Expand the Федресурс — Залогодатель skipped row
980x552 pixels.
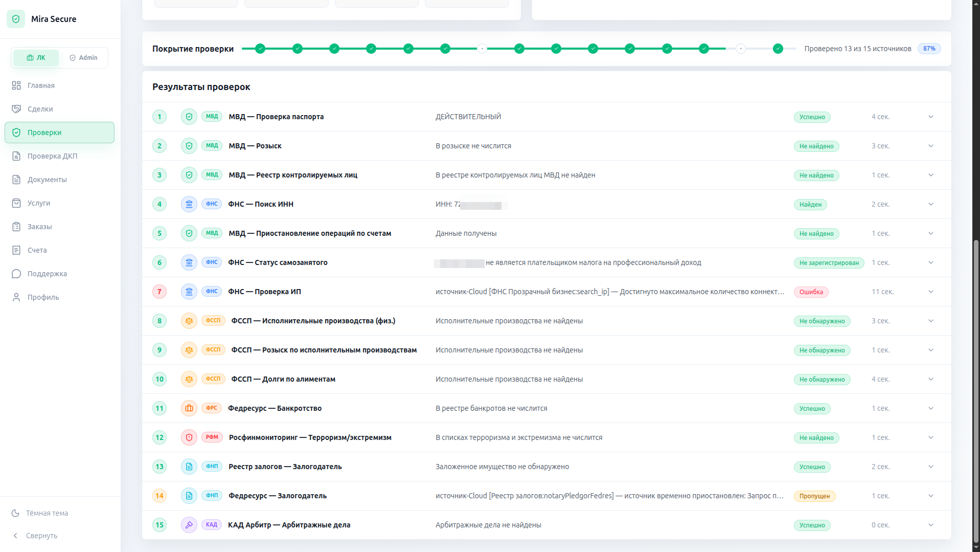(931, 496)
